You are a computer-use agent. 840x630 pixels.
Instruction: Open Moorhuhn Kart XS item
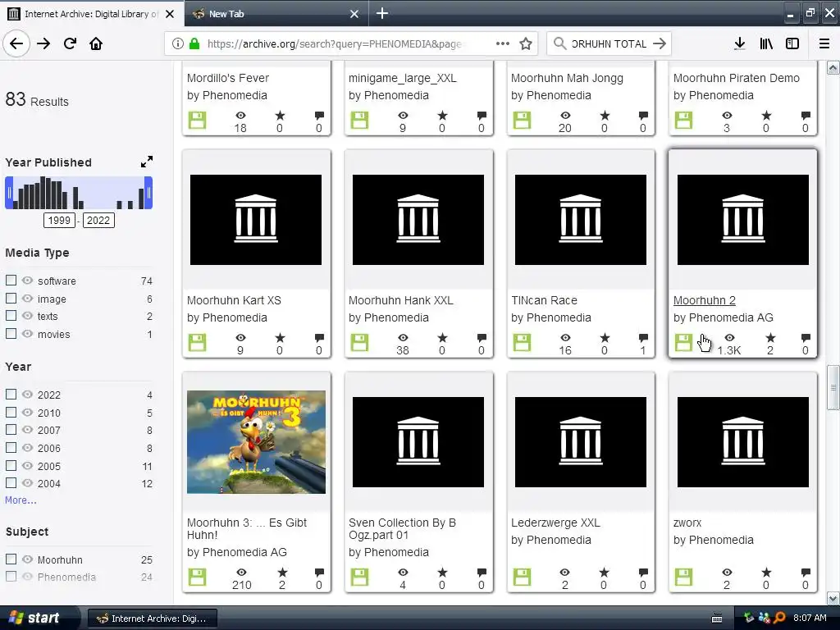234,300
